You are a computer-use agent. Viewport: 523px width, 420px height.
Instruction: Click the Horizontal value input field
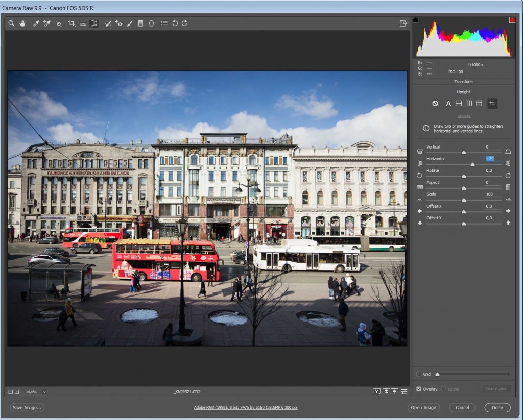[x=489, y=159]
